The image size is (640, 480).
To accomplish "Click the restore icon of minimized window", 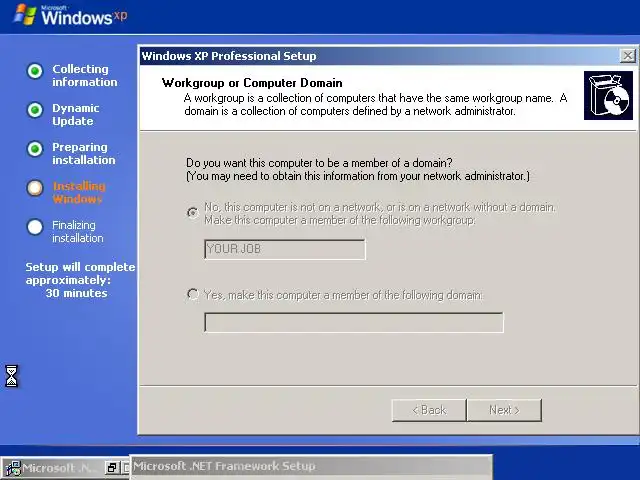I will [x=111, y=468].
